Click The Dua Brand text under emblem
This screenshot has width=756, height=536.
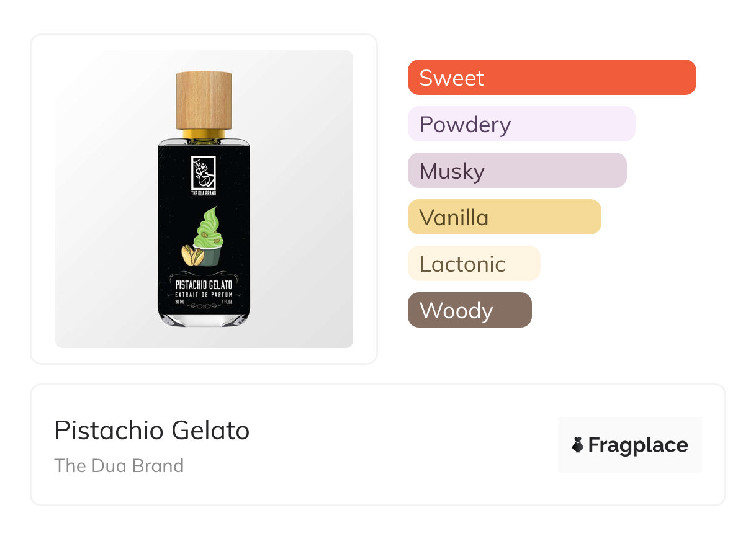[x=204, y=193]
